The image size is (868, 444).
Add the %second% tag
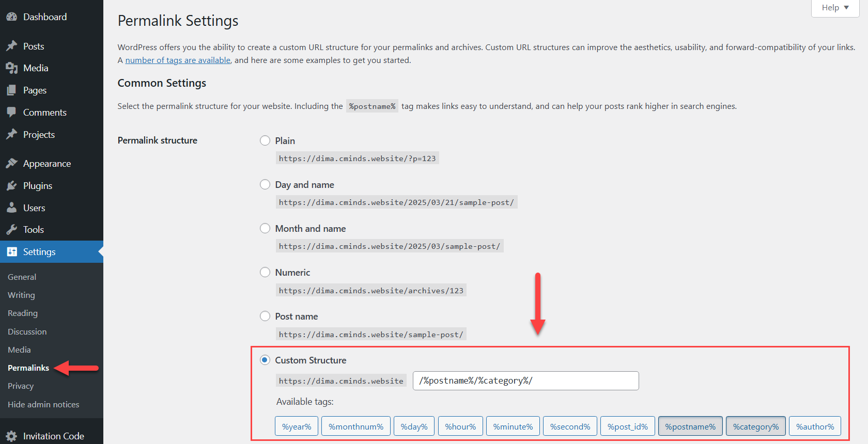(x=570, y=426)
